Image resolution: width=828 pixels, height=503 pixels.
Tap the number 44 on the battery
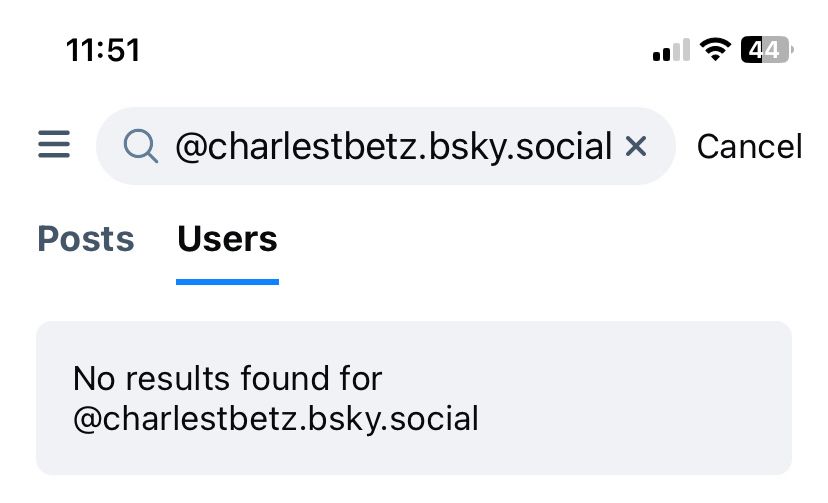(x=764, y=50)
